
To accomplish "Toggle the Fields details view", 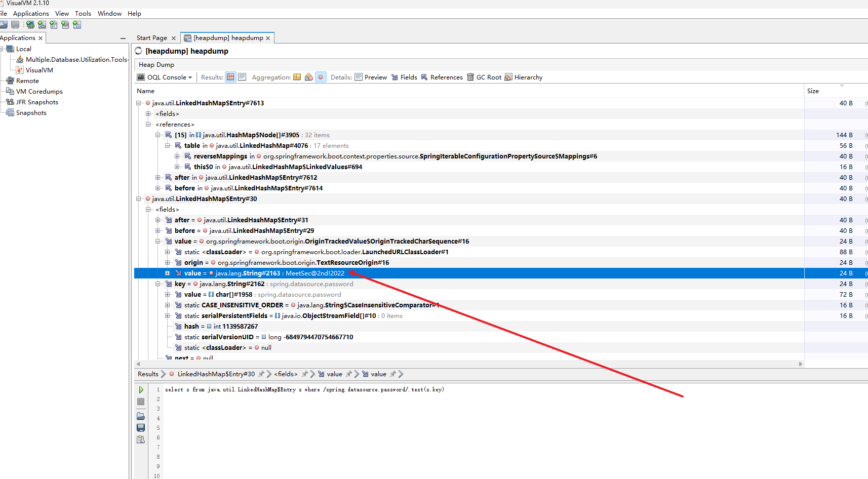I will pos(404,77).
